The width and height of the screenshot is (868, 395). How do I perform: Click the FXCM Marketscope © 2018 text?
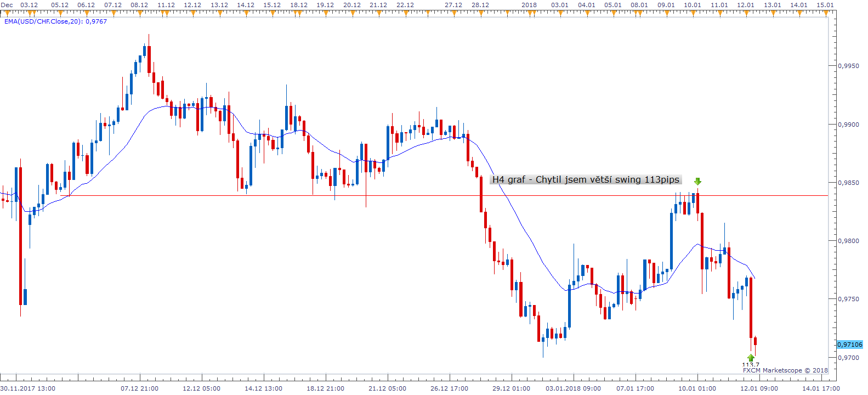(785, 370)
